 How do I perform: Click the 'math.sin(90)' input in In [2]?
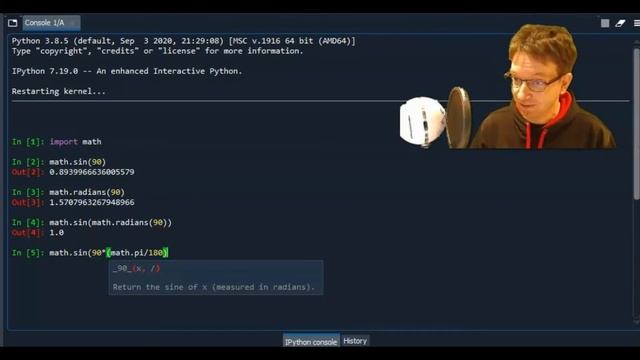coord(78,162)
